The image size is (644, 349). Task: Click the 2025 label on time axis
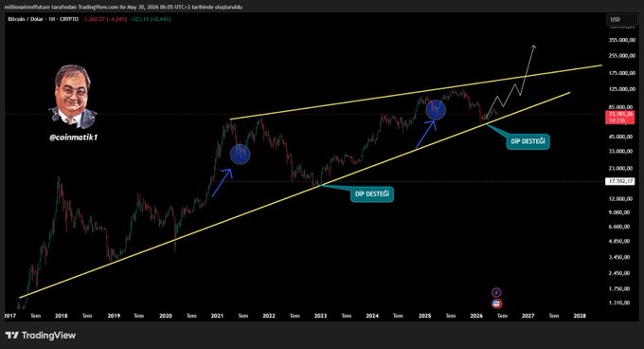point(424,316)
